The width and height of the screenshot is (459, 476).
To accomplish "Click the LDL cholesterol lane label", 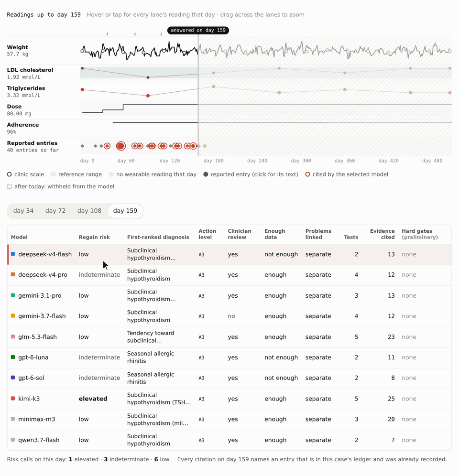I will click(30, 73).
